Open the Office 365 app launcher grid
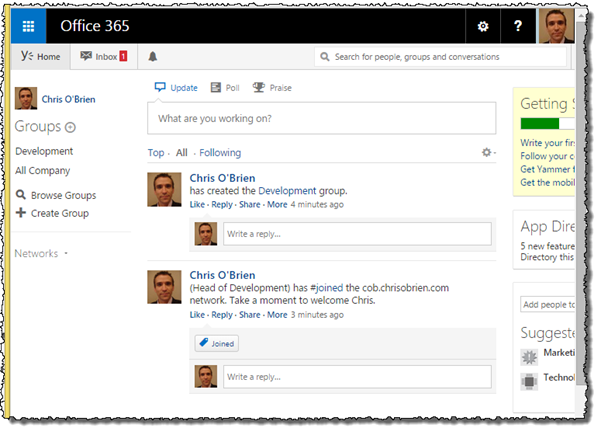Screen dimensions: 601x435 (28, 26)
